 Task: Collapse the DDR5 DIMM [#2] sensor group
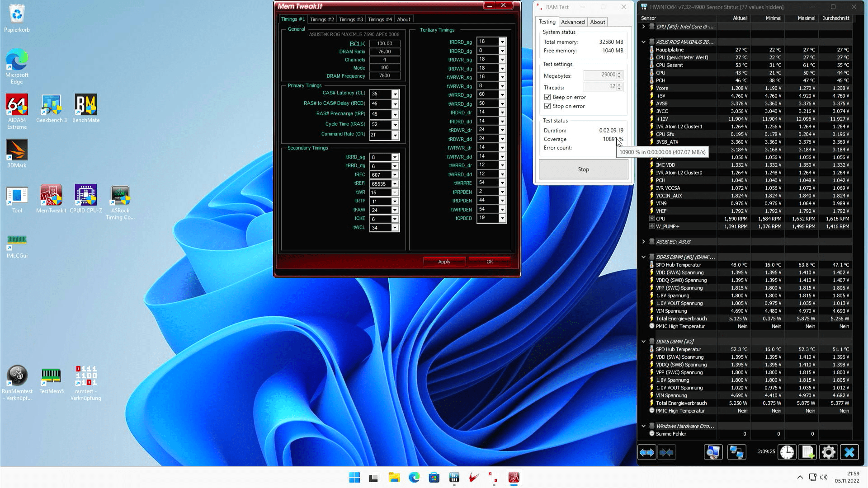tap(643, 342)
